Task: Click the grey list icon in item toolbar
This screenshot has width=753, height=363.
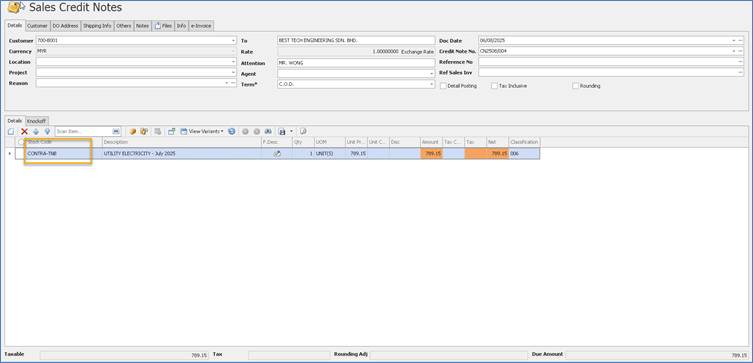Action: pos(158,131)
